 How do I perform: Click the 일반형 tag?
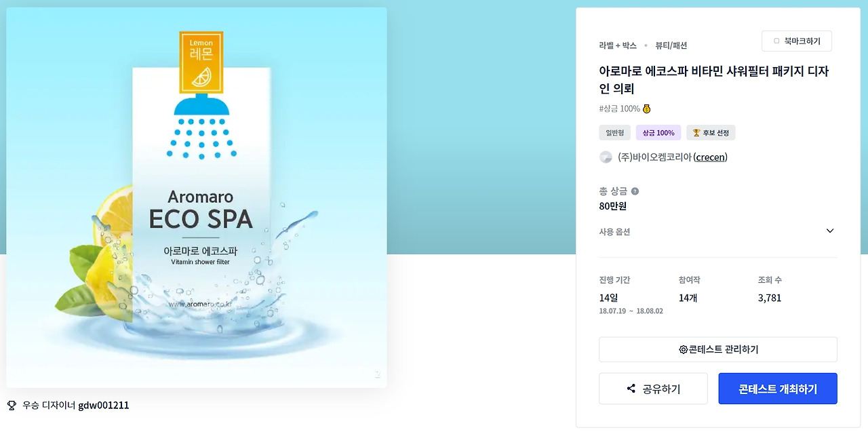pyautogui.click(x=615, y=133)
